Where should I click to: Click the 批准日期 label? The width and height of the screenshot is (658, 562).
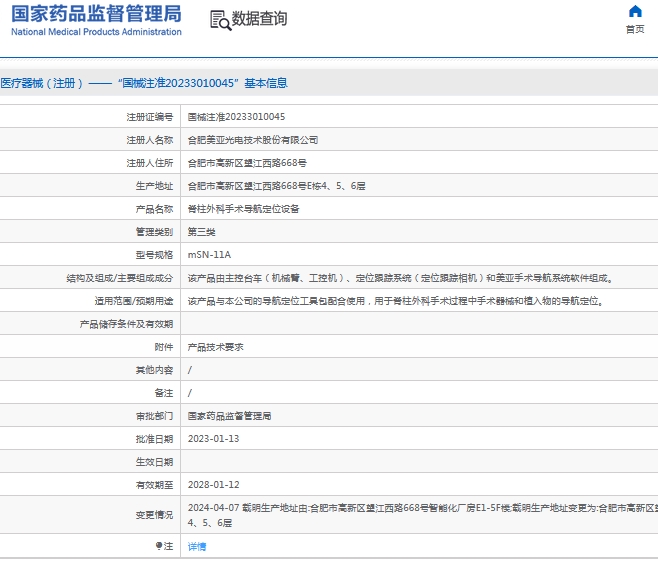pyautogui.click(x=154, y=439)
